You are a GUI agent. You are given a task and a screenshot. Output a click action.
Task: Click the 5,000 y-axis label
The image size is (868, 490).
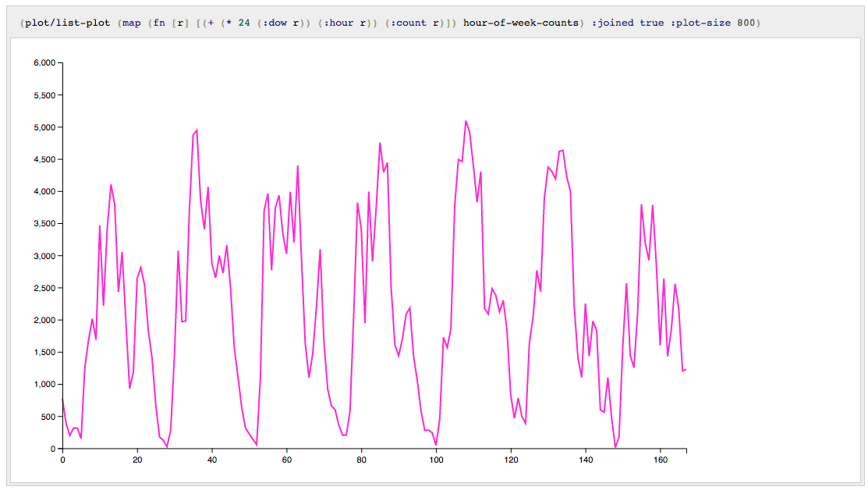[44, 127]
